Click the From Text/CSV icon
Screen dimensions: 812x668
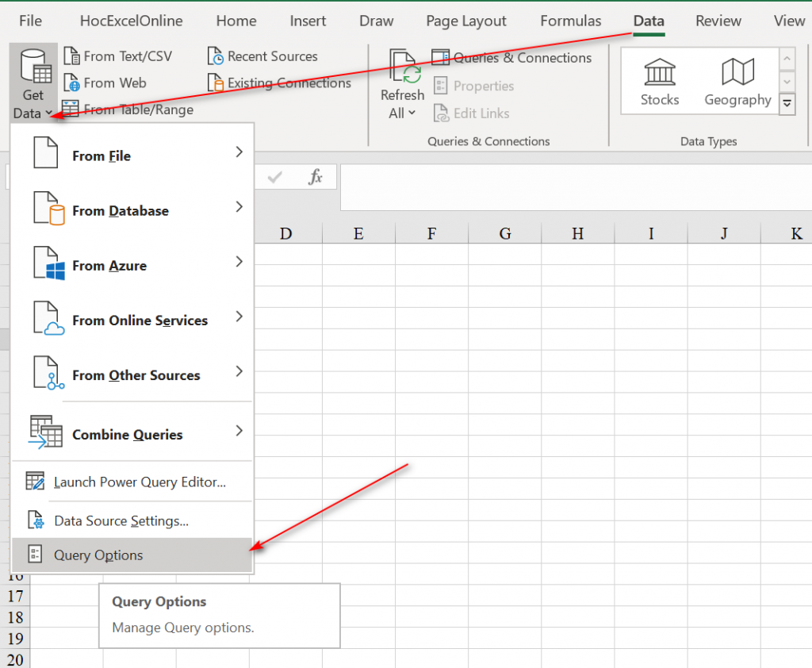pos(71,56)
